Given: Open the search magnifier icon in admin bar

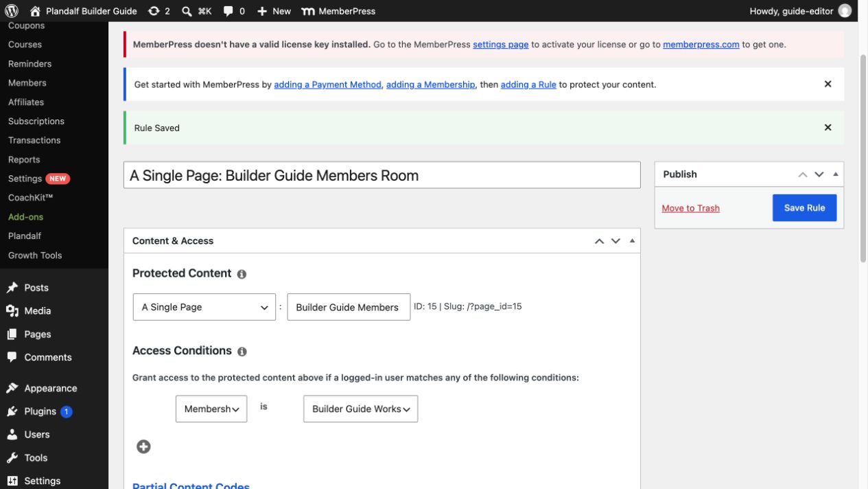Looking at the screenshot, I should pyautogui.click(x=187, y=11).
